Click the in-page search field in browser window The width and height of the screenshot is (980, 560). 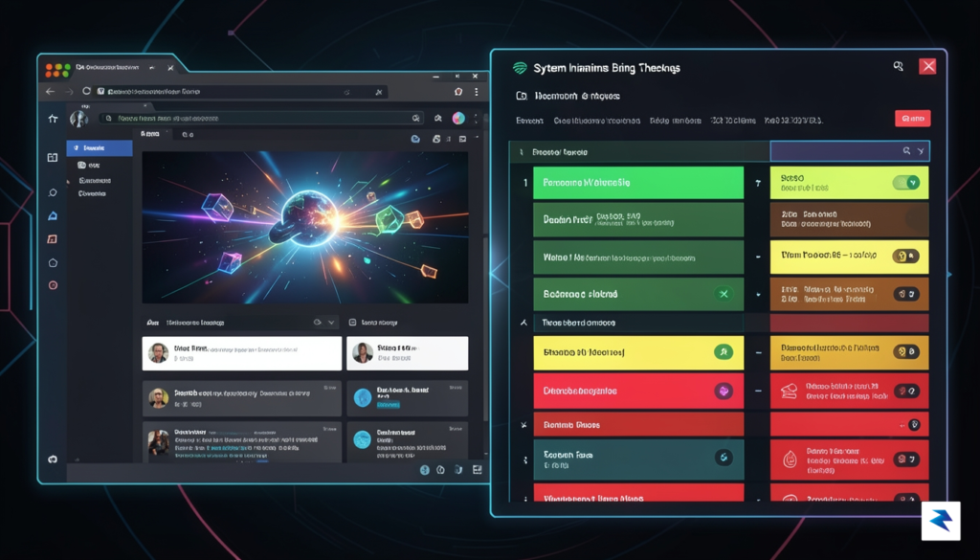262,118
